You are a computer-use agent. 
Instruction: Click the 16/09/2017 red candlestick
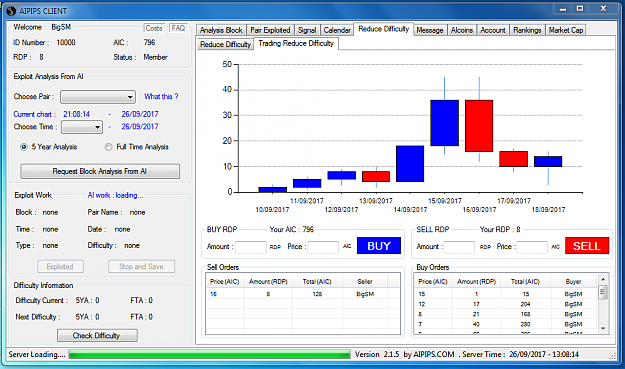pyautogui.click(x=479, y=126)
